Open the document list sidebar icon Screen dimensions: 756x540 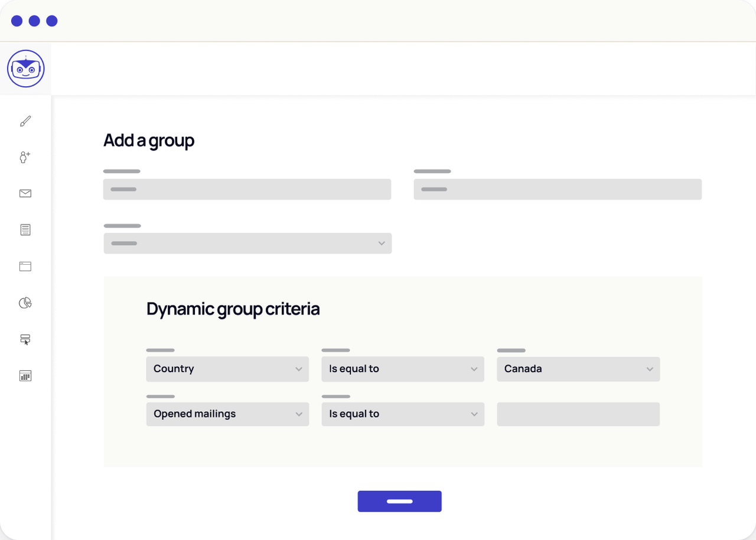click(25, 230)
